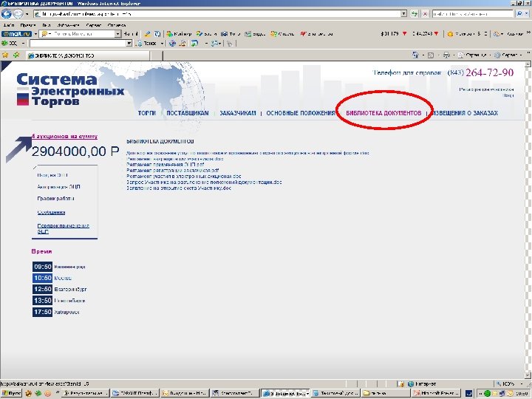
Task: Click the browser Forward arrow button
Action: coord(18,14)
